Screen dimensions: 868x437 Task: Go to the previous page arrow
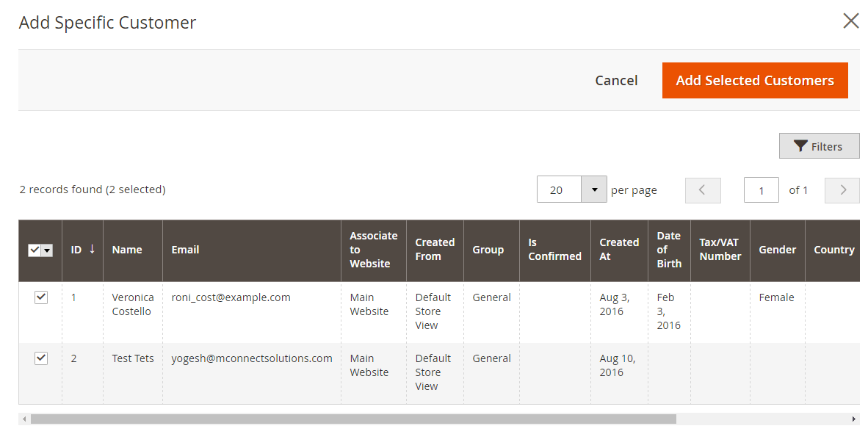[702, 190]
